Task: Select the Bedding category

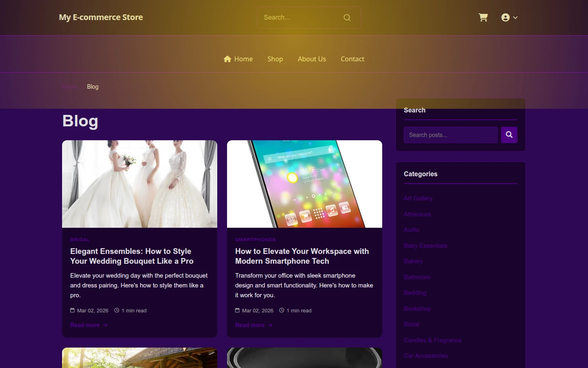Action: point(415,293)
